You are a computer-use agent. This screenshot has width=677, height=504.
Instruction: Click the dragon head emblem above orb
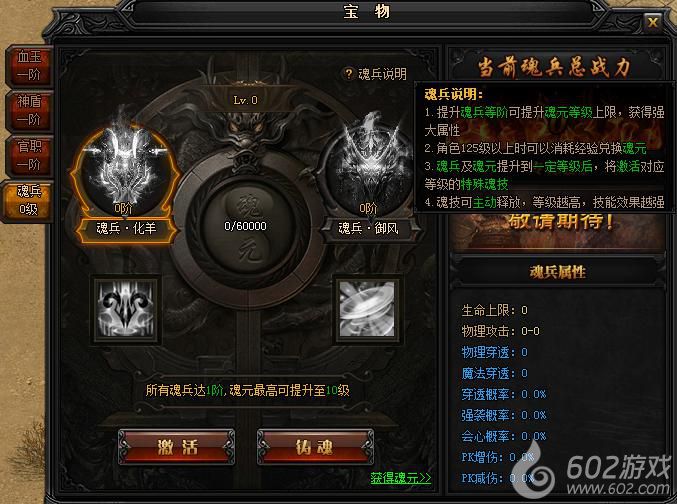245,132
